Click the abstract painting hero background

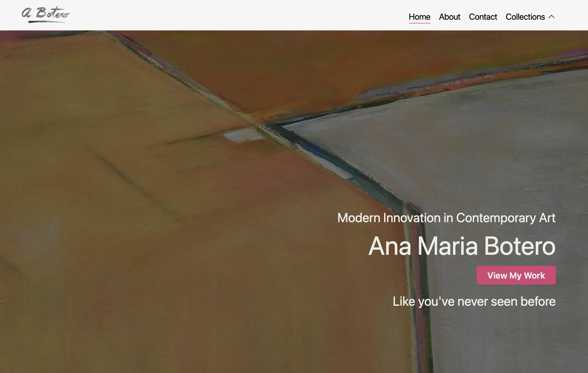click(x=170, y=204)
